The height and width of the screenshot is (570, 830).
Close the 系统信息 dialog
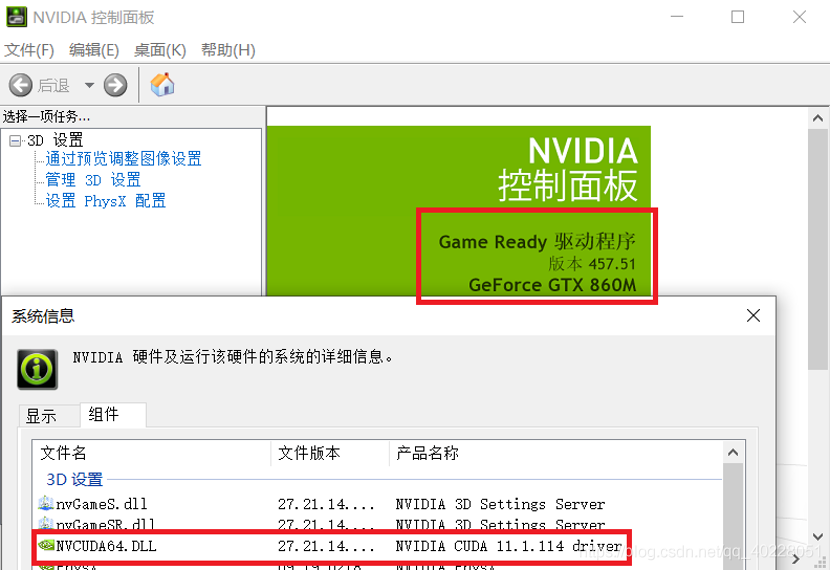(753, 315)
